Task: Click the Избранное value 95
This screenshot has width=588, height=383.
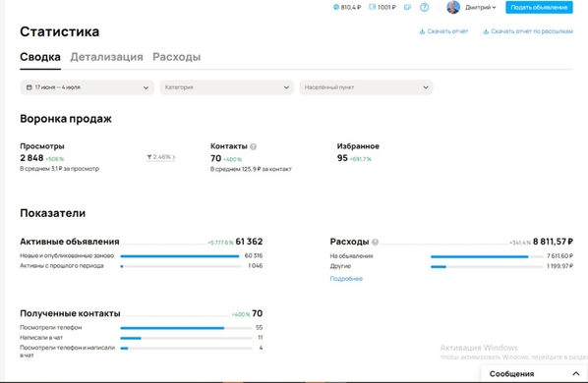Action: pos(342,158)
